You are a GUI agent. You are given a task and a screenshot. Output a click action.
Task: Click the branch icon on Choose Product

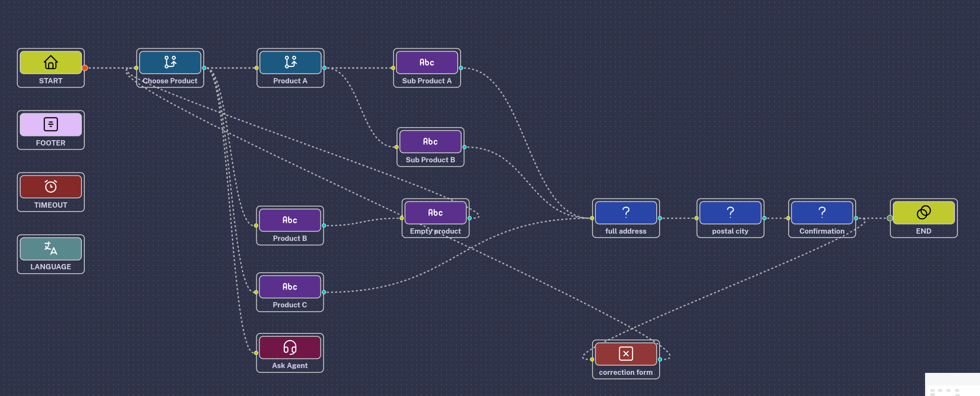click(170, 62)
